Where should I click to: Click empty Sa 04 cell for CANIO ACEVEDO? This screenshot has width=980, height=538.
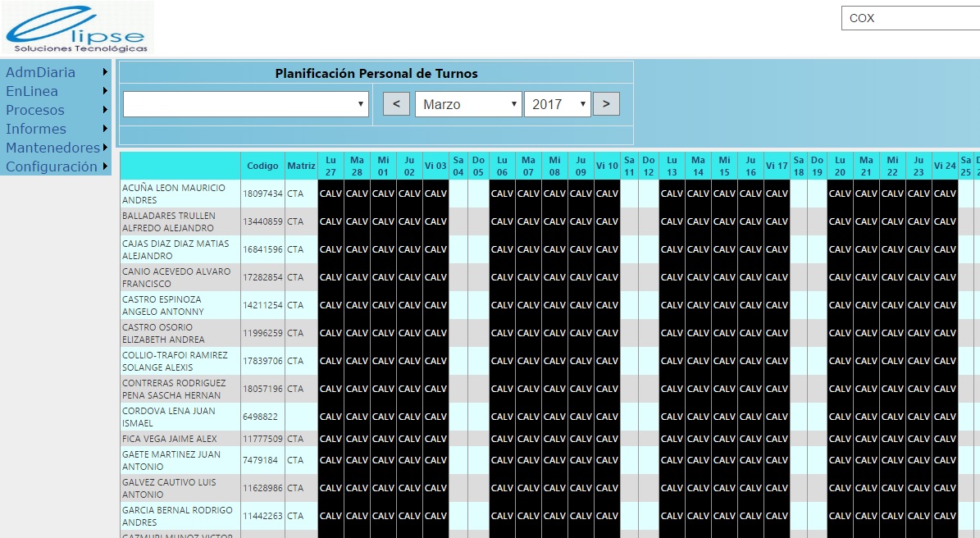tap(458, 277)
